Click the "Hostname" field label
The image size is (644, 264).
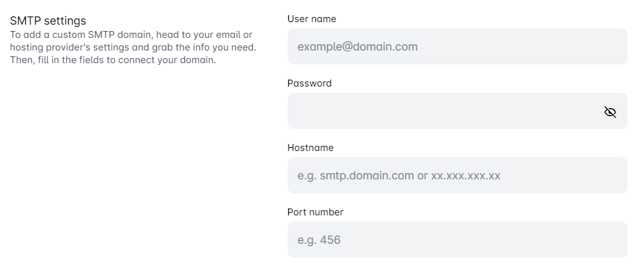click(x=310, y=148)
